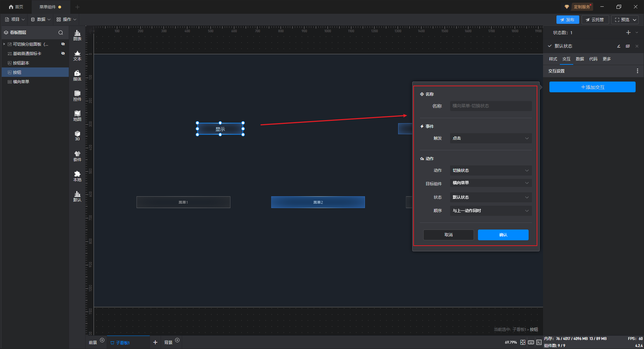This screenshot has height=349, width=644.
Task: Select the 地图 map component category
Action: coord(77,115)
